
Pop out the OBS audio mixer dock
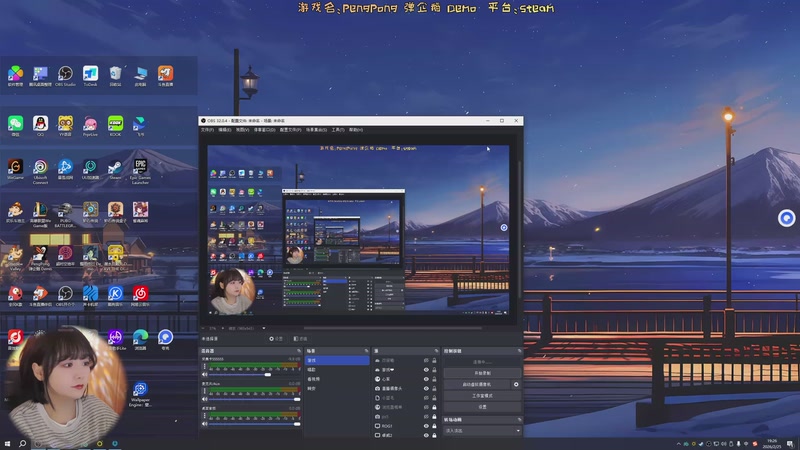pos(299,351)
